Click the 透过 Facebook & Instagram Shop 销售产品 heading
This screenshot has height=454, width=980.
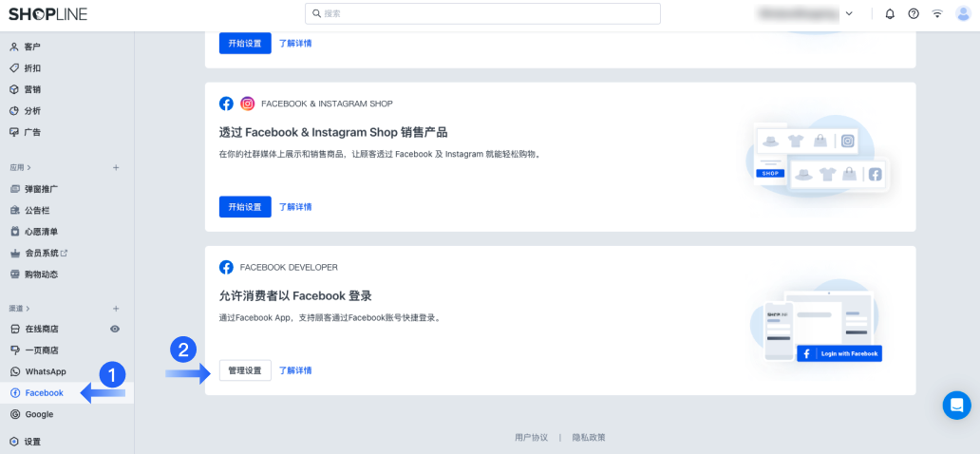click(333, 133)
